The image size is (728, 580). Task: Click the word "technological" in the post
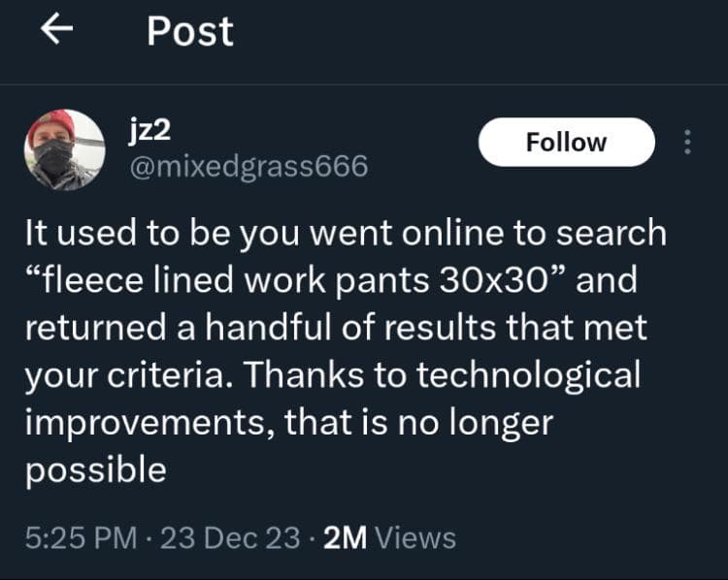528,376
